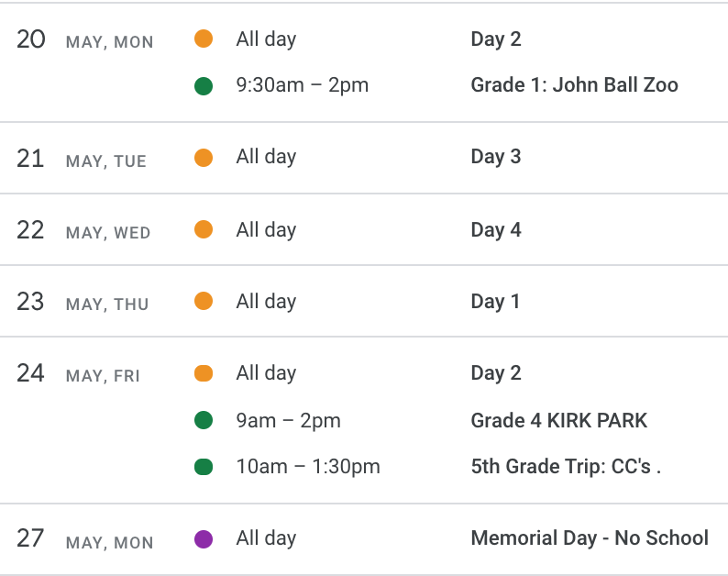The width and height of the screenshot is (728, 576).
Task: Click 10am – 1:30pm time on May 24
Action: coord(308,467)
